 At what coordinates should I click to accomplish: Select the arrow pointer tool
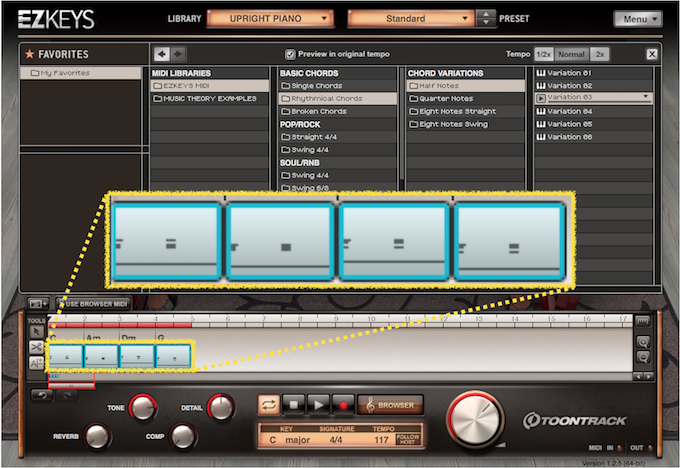pyautogui.click(x=37, y=332)
